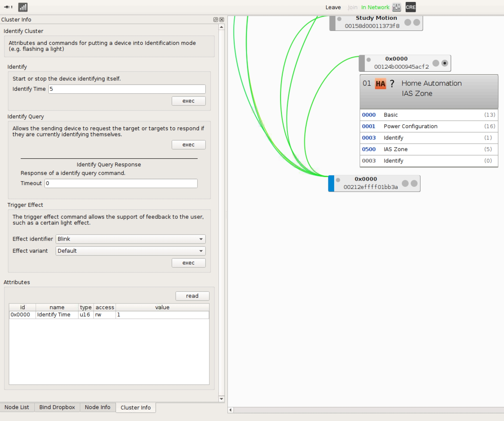Click the value column header
This screenshot has height=421, width=504.
[x=162, y=307]
